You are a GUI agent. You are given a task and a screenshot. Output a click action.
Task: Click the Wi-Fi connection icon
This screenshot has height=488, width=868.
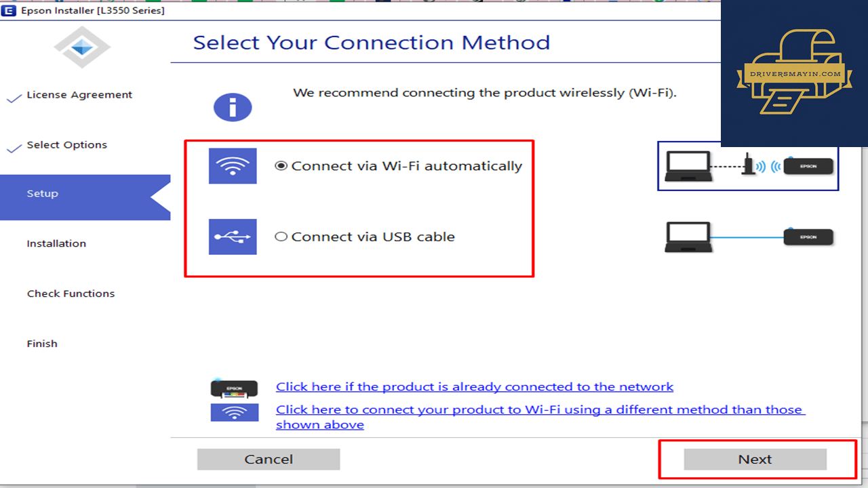[233, 166]
